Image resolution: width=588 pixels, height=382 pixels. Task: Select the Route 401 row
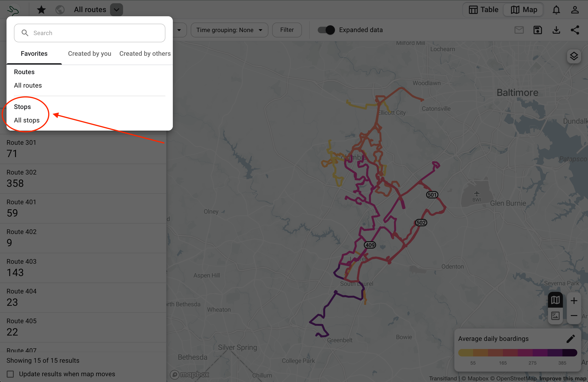click(83, 208)
